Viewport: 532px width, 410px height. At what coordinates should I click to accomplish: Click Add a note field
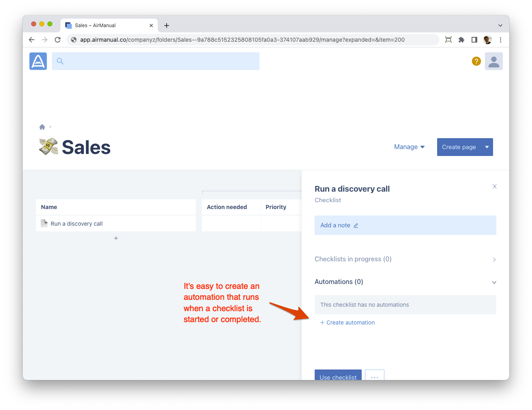pyautogui.click(x=405, y=225)
